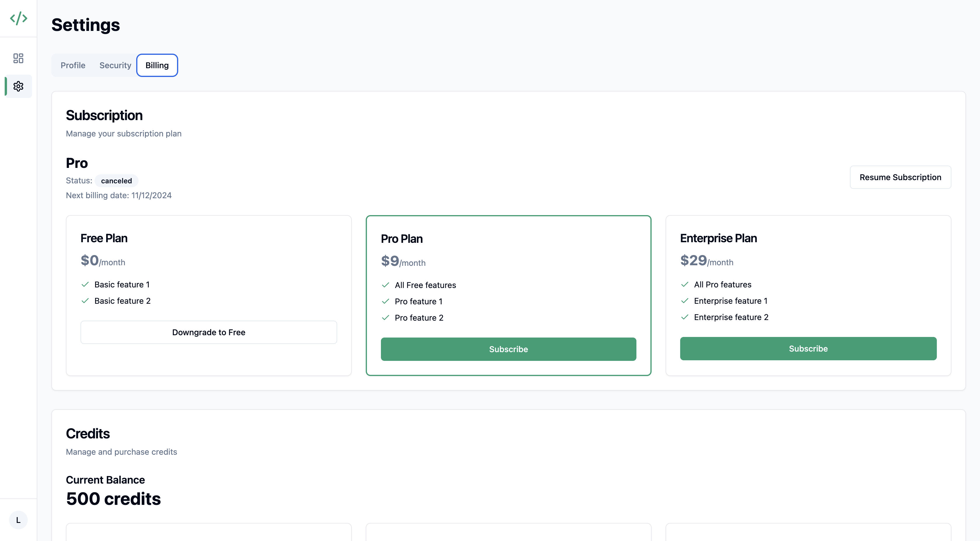
Task: Click the Basic feature 2 checkmark icon
Action: [85, 301]
